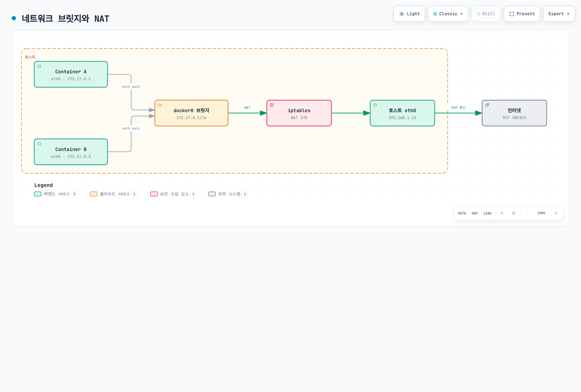The image size is (581, 392).
Task: Click the 보안 구성 요소 legend label
Action: click(x=174, y=194)
